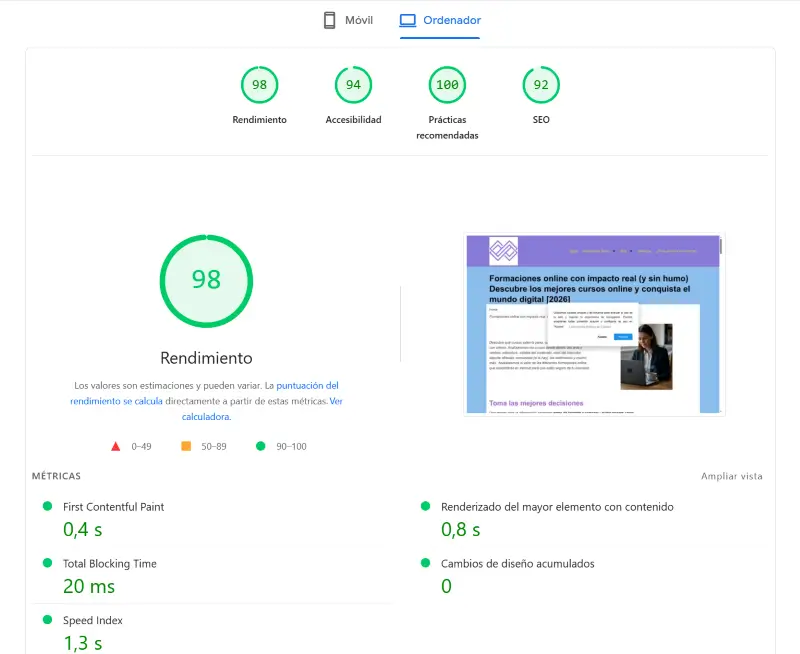Click the Accesibilidad category label

click(353, 120)
